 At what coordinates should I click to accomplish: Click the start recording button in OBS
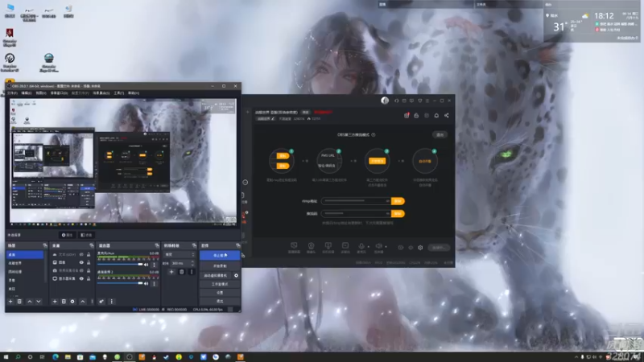[220, 266]
